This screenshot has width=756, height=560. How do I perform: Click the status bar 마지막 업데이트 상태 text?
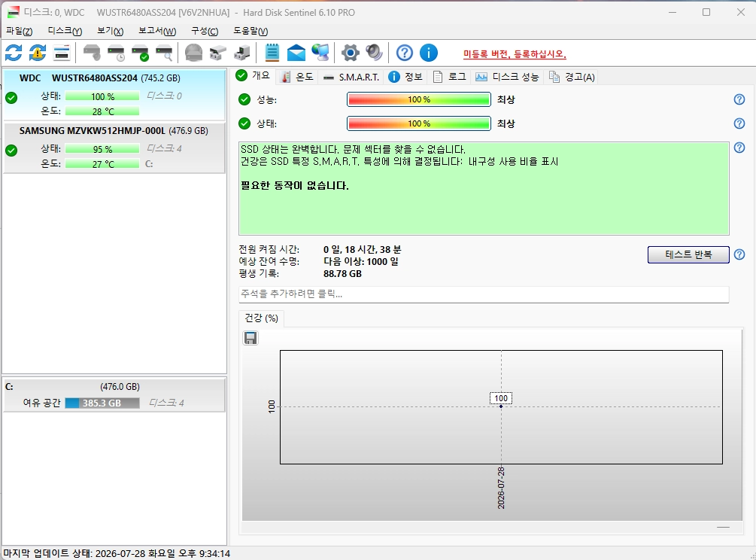[x=117, y=554]
